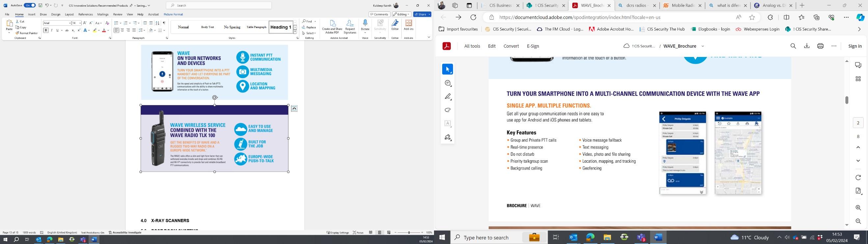
Task: Toggle Subscript formatting
Action: coord(73,30)
